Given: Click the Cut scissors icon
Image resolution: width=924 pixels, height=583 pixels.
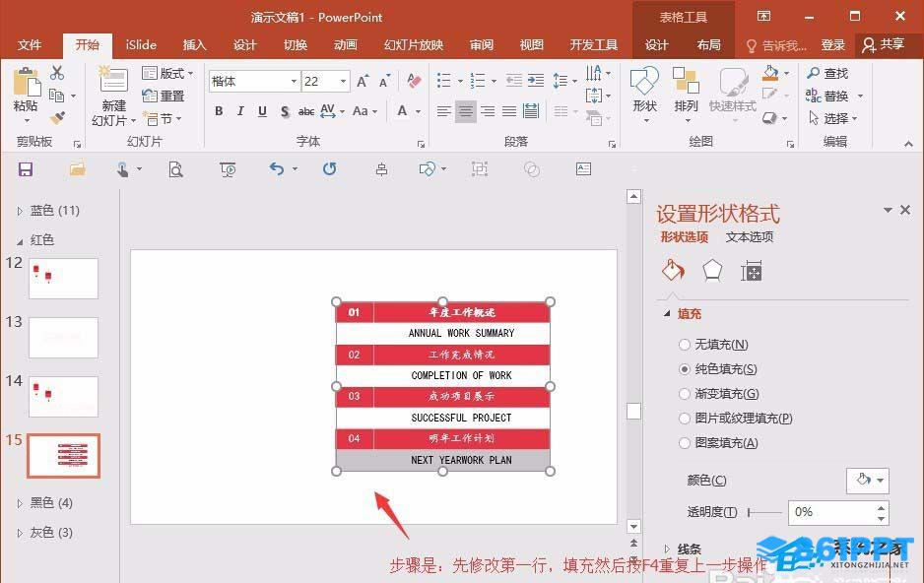Looking at the screenshot, I should coord(56,73).
